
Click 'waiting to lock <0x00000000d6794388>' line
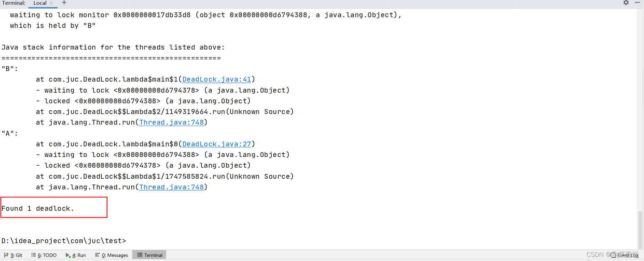163,155
